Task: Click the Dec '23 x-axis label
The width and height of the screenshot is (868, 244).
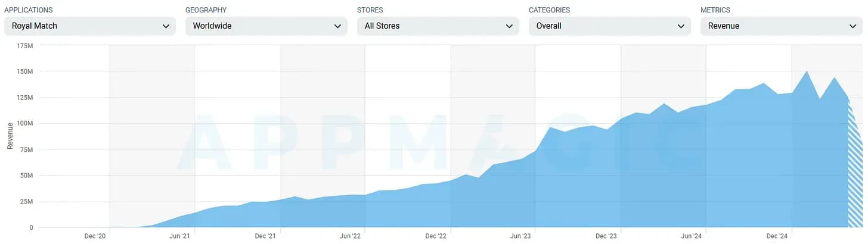Action: pos(606,236)
